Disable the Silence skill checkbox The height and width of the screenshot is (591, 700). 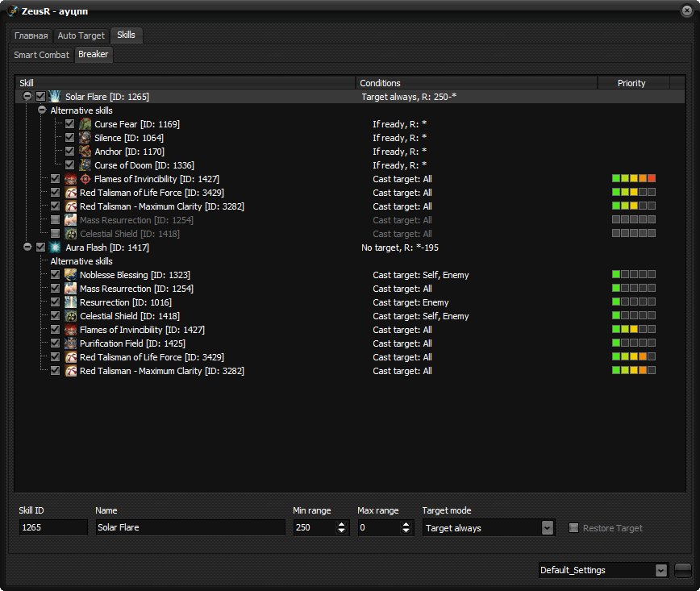(69, 138)
